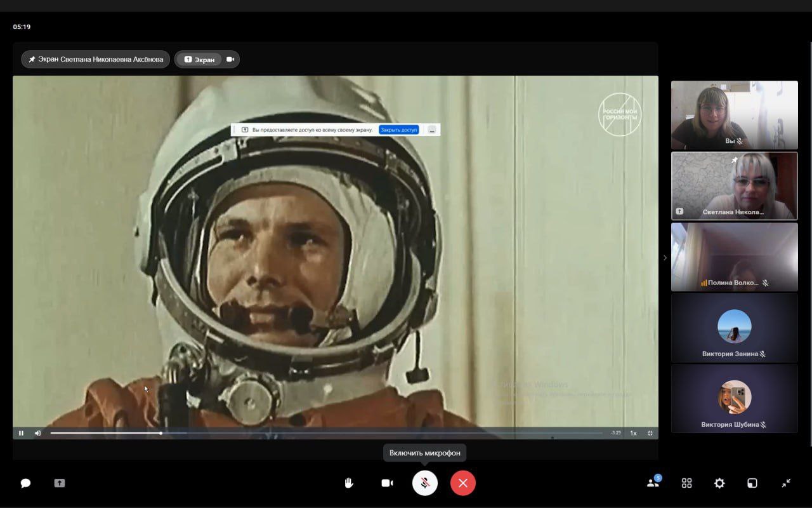Click the Включить микрофон tooltip
The width and height of the screenshot is (812, 508).
click(425, 453)
